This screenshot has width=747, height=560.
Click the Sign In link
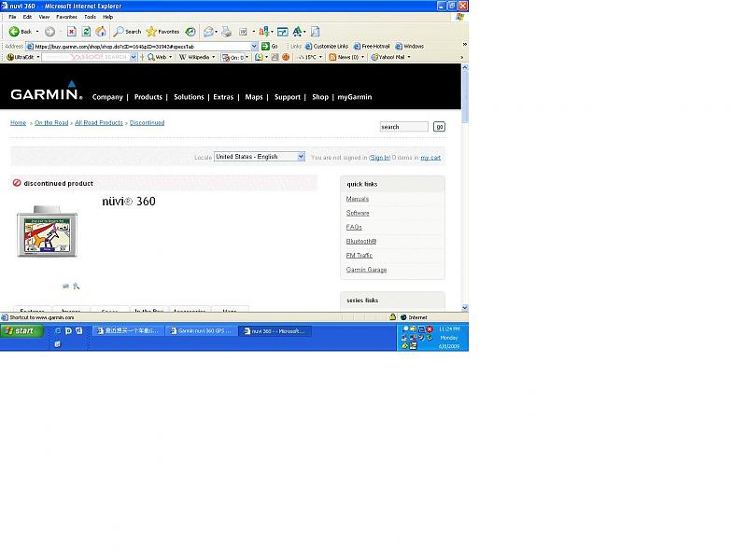pos(380,158)
